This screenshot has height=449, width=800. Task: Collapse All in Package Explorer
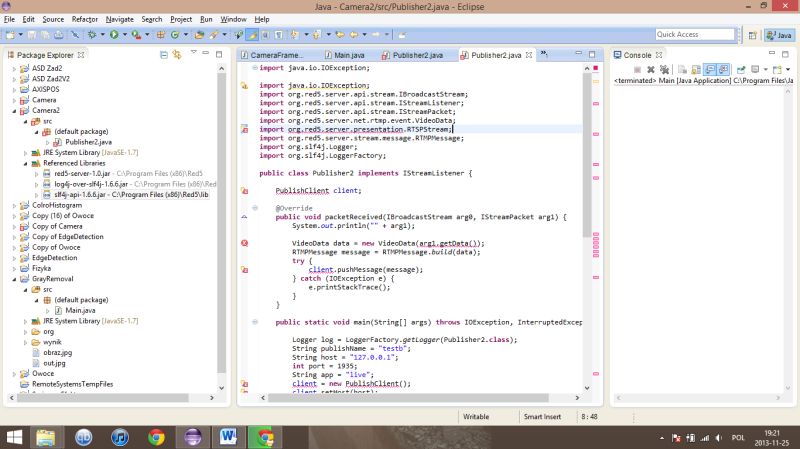click(x=164, y=55)
